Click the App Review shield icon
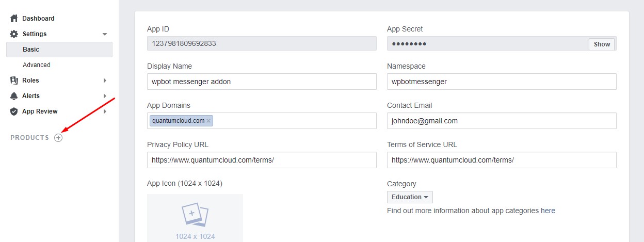The width and height of the screenshot is (644, 242). pyautogui.click(x=14, y=111)
